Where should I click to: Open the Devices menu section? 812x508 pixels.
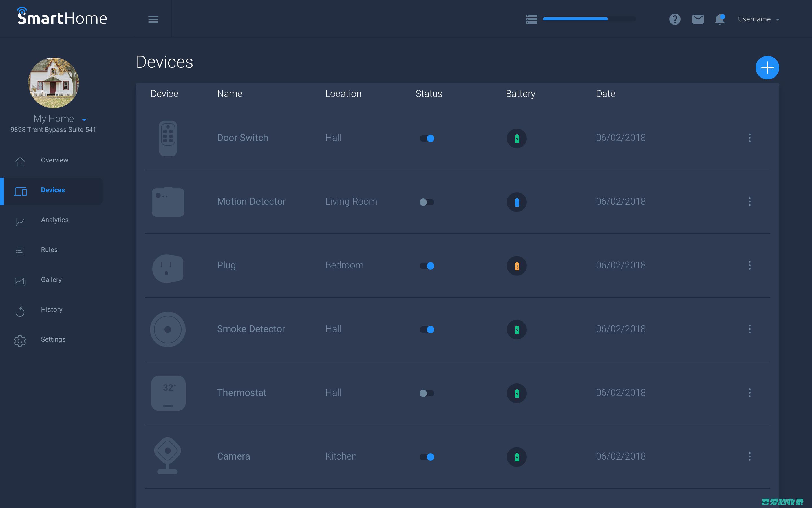coord(53,190)
